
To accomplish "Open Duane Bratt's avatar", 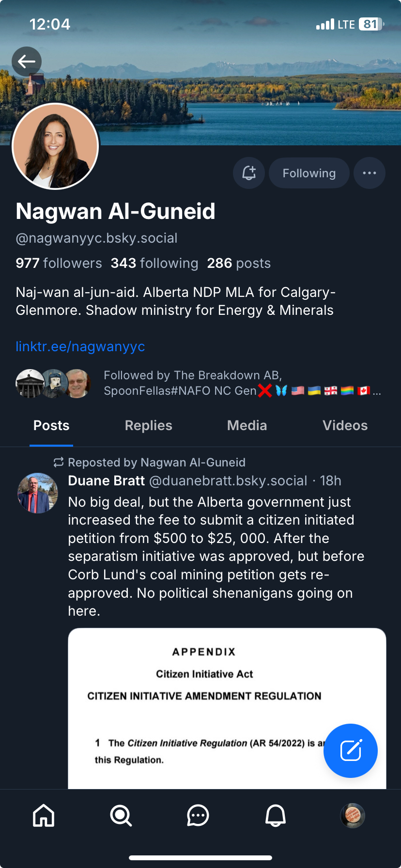I will pos(38,493).
